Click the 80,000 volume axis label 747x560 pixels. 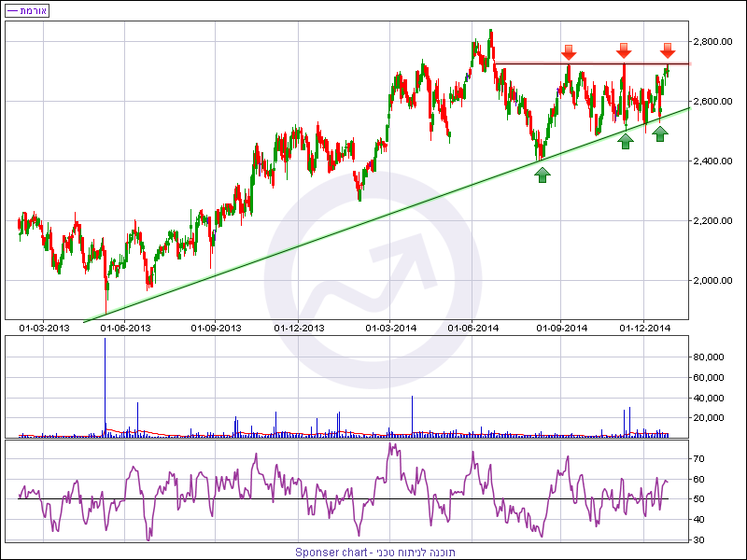tap(709, 357)
